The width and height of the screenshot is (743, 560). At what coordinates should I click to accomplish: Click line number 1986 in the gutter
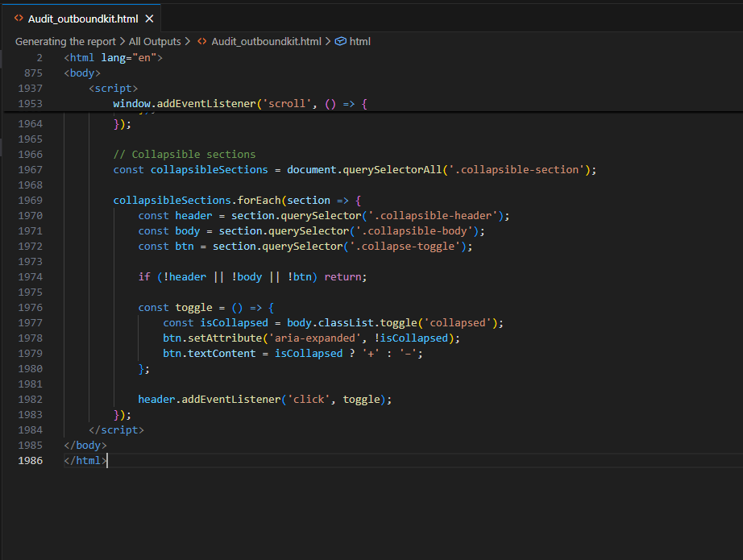pyautogui.click(x=29, y=460)
